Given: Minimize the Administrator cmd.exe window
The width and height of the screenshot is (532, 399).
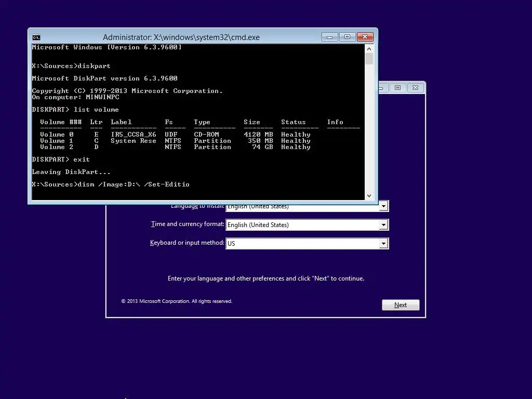Looking at the screenshot, I should (329, 37).
